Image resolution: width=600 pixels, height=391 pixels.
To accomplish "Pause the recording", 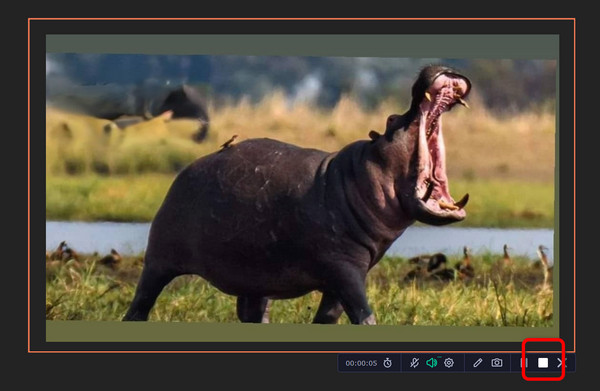I will pos(524,363).
